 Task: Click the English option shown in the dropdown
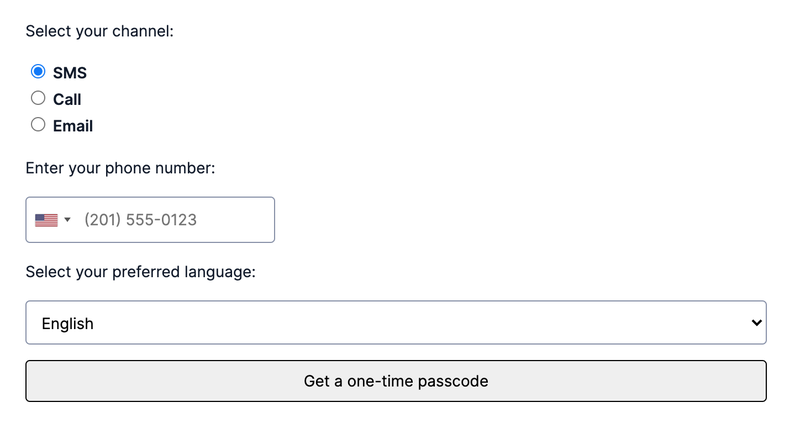[67, 324]
